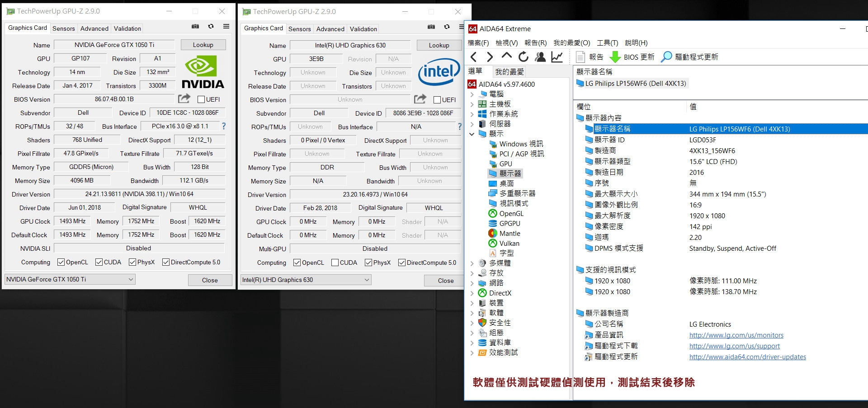This screenshot has width=868, height=408.
Task: Click Lookup button in Intel GPU-Z window
Action: coord(439,45)
